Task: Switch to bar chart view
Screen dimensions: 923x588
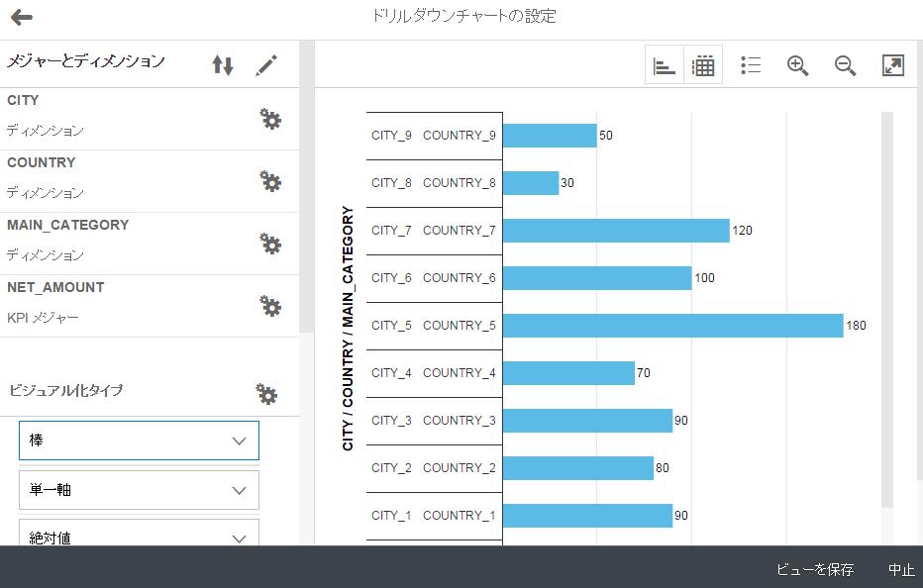Action: pos(665,65)
